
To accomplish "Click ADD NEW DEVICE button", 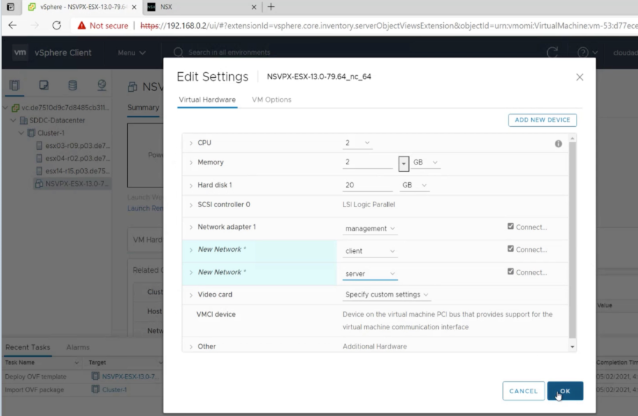I will (x=542, y=120).
